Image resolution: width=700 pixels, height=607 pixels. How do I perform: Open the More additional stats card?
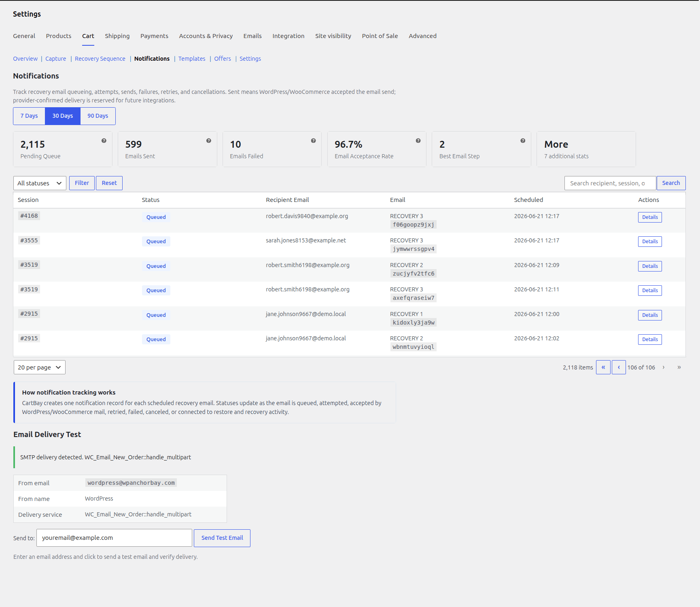[586, 149]
